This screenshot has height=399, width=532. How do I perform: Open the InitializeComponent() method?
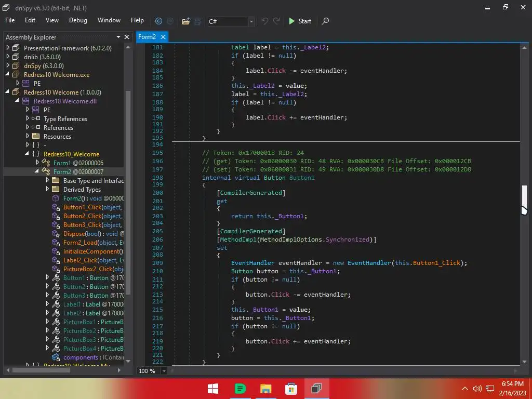[x=93, y=251]
